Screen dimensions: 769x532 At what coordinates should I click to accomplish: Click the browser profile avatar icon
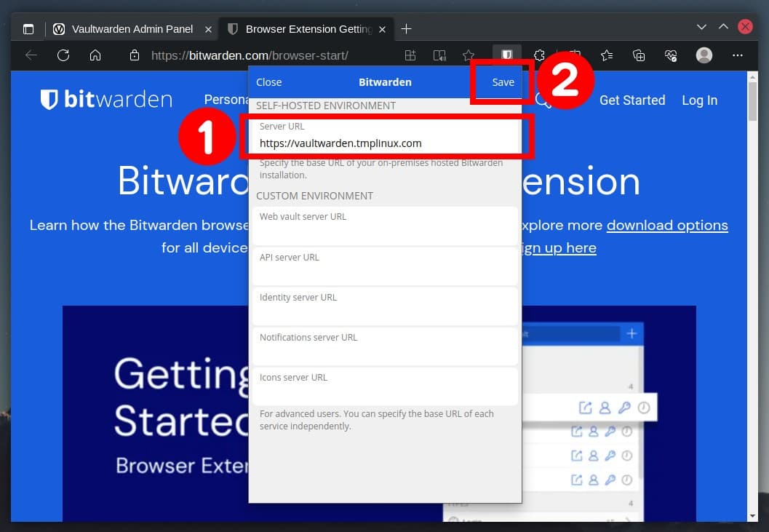pos(704,55)
